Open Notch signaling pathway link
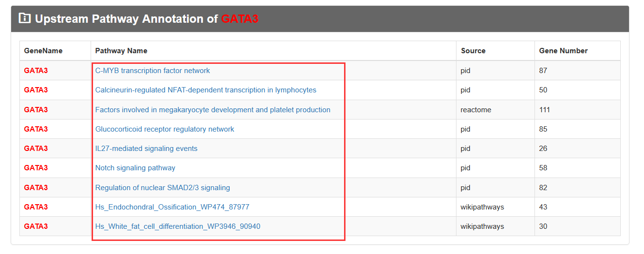Image resolution: width=644 pixels, height=254 pixels. point(135,168)
